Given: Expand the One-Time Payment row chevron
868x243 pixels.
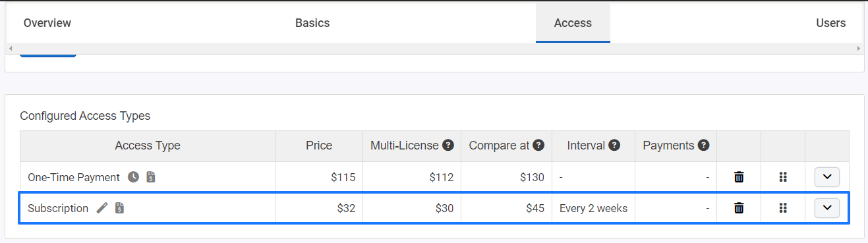Looking at the screenshot, I should pyautogui.click(x=827, y=177).
